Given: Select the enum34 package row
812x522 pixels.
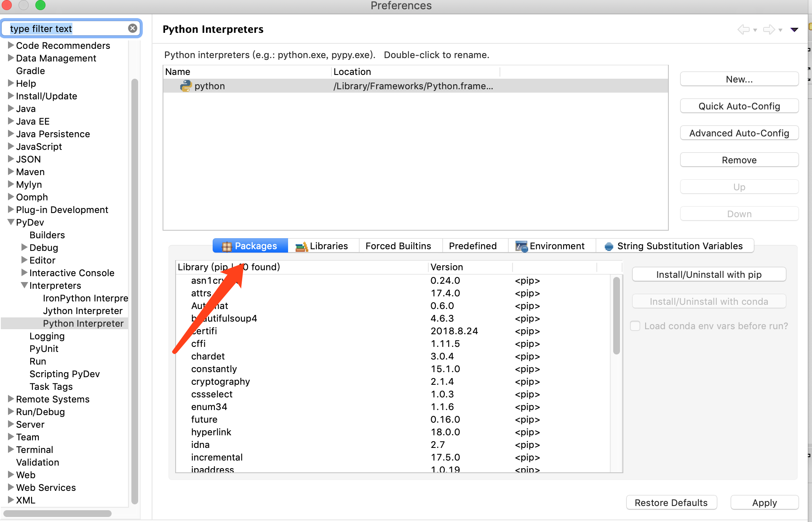Looking at the screenshot, I should pos(393,407).
